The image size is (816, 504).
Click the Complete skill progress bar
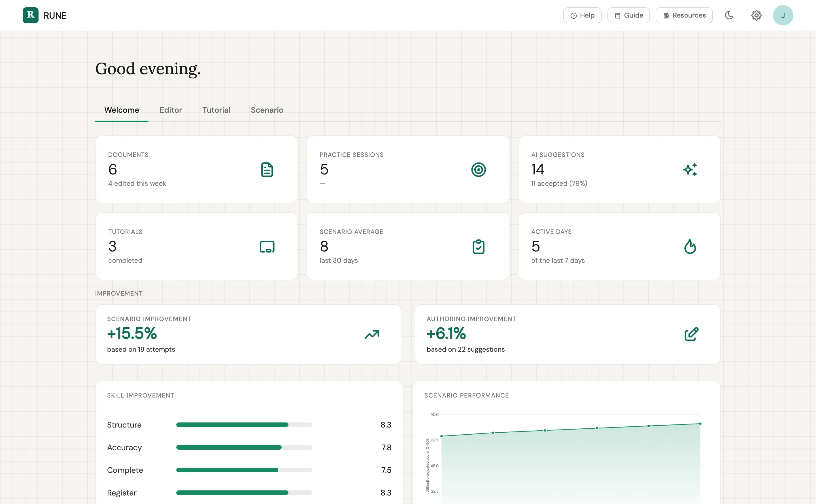click(x=244, y=470)
